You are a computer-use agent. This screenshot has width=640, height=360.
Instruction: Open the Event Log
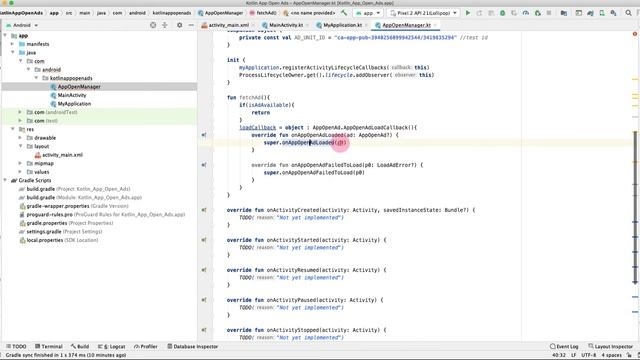pos(564,346)
